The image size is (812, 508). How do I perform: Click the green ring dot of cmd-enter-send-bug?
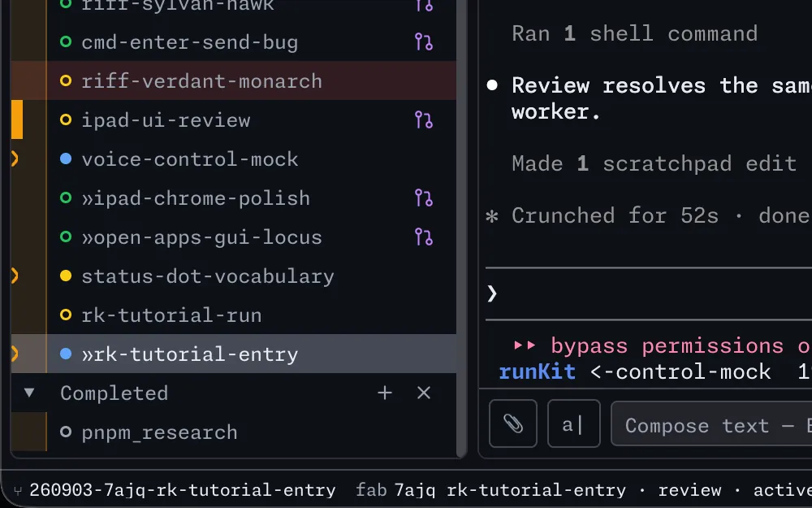pyautogui.click(x=66, y=41)
